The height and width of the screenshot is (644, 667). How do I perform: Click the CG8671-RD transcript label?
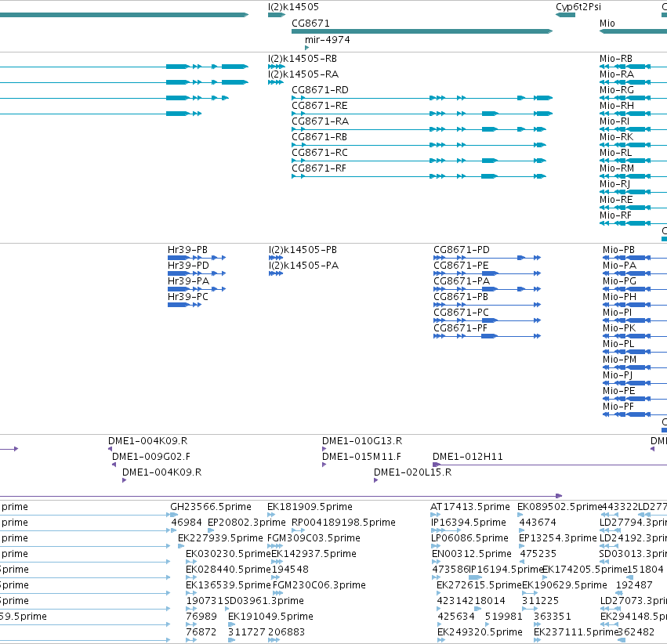coord(320,90)
